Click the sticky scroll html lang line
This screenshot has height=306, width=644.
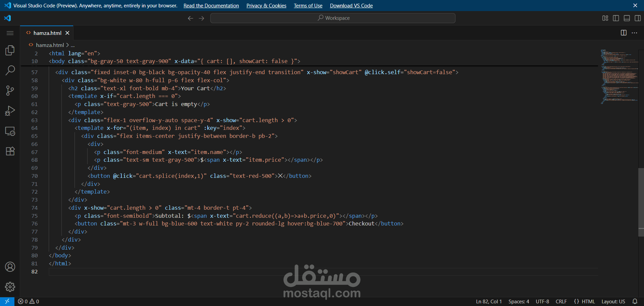pyautogui.click(x=74, y=53)
